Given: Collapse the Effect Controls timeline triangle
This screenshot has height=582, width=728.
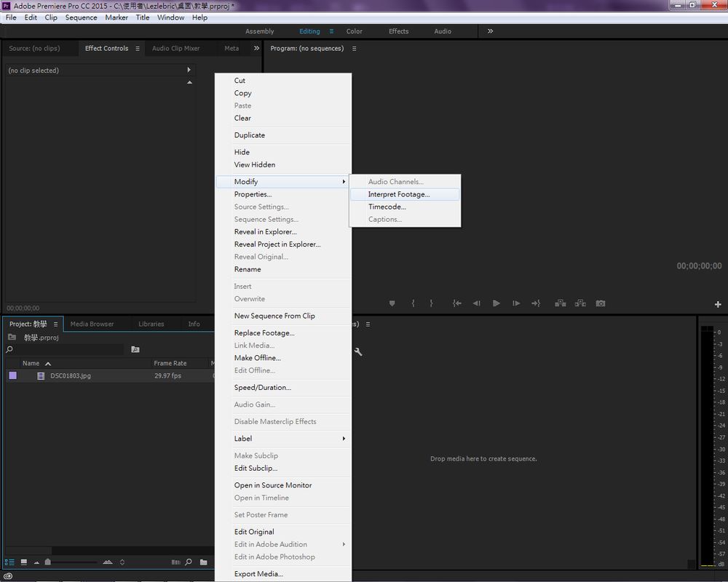Looking at the screenshot, I should pos(189,82).
